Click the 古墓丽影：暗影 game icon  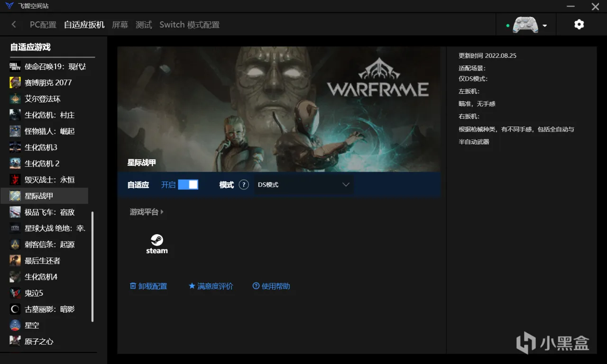point(15,309)
